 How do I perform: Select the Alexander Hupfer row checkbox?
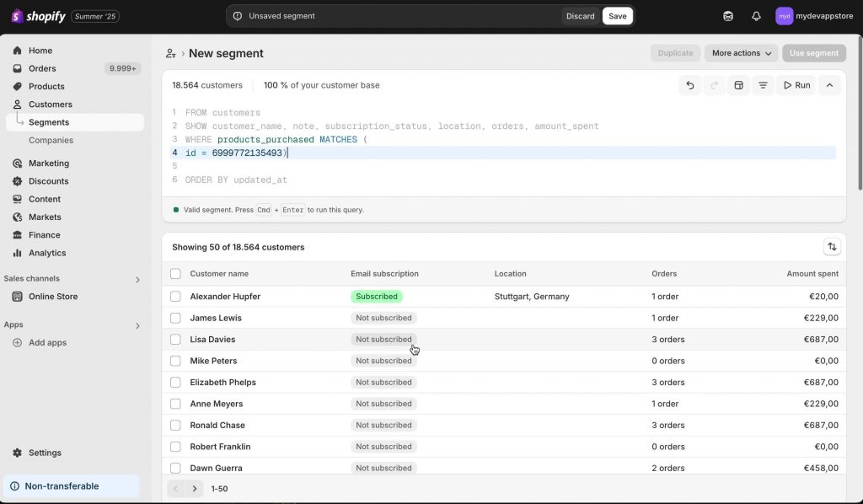(175, 297)
